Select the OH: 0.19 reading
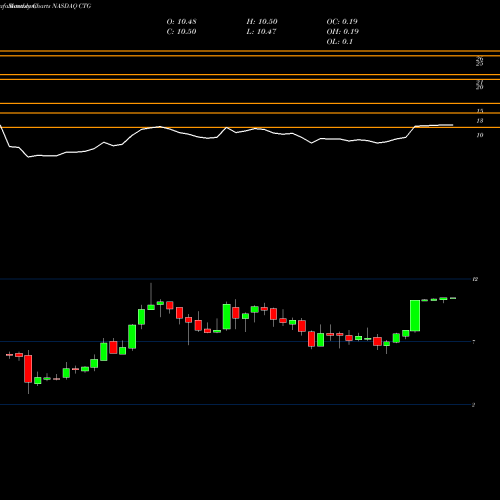Screen dimensions: 500x500 342,32
